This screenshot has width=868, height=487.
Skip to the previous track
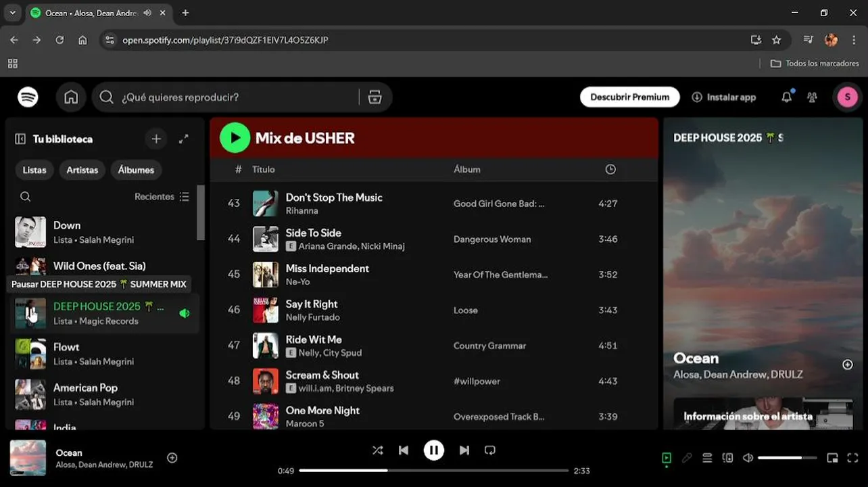[404, 450]
